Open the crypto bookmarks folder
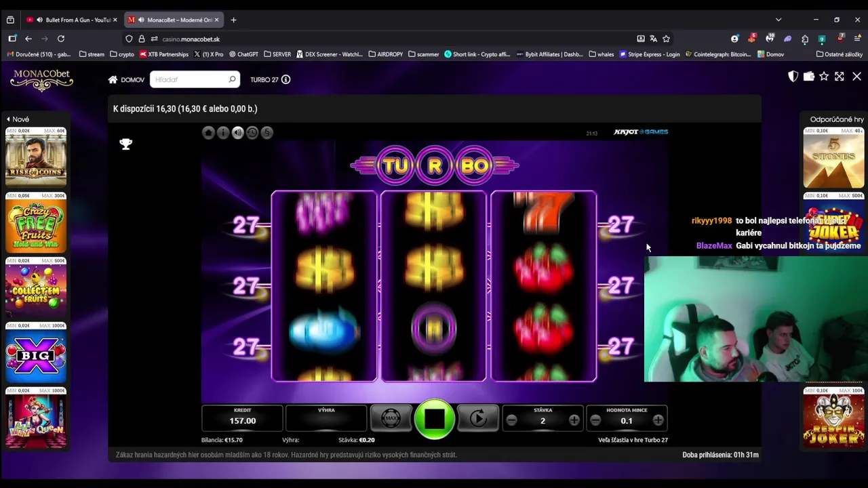 coord(122,54)
